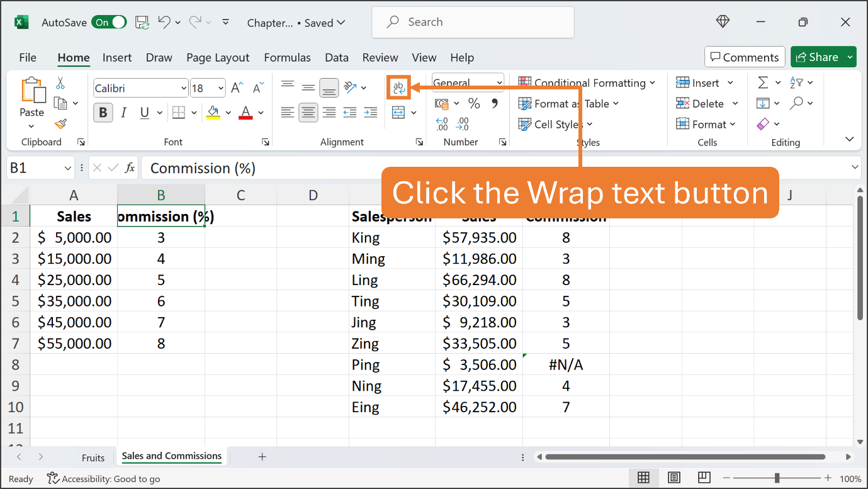Toggle Center horizontal alignment

pos(308,113)
